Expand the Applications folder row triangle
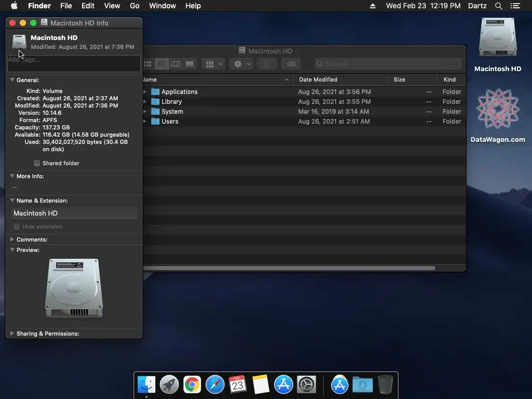 [145, 91]
